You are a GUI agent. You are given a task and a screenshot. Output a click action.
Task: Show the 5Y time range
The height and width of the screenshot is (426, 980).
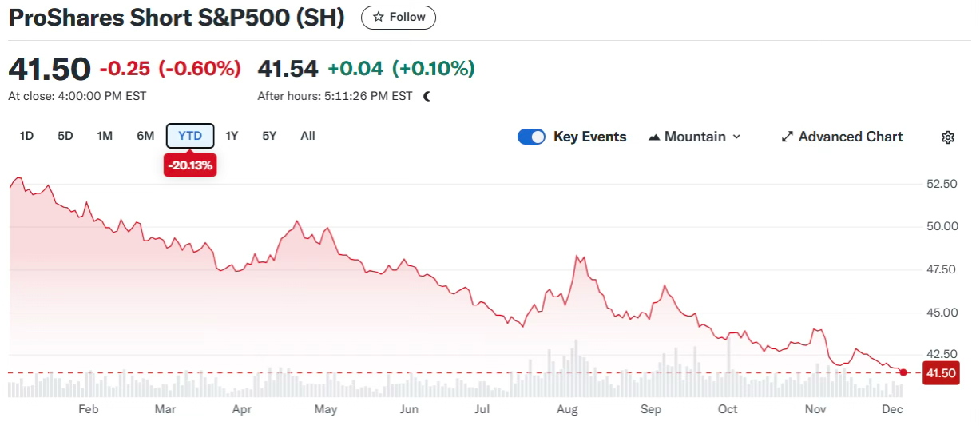269,136
